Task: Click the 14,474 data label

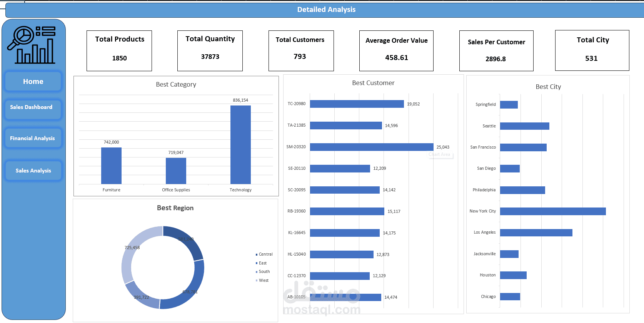Action: (390, 297)
